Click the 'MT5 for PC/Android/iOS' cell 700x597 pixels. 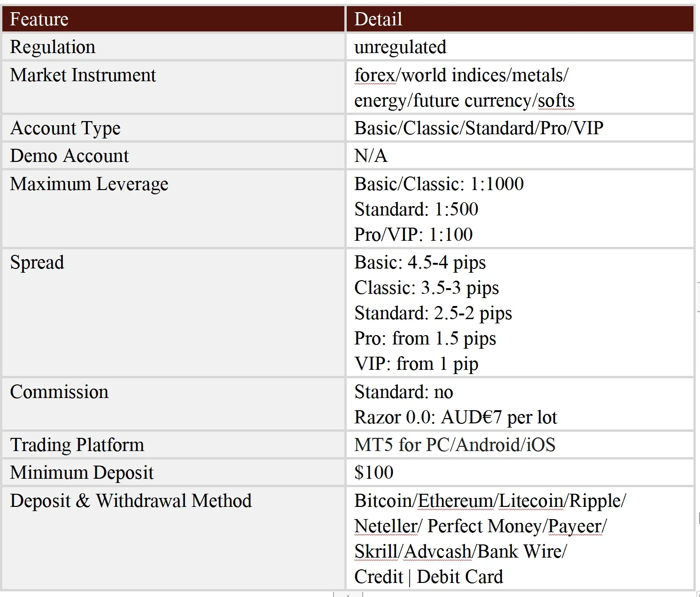(520, 444)
